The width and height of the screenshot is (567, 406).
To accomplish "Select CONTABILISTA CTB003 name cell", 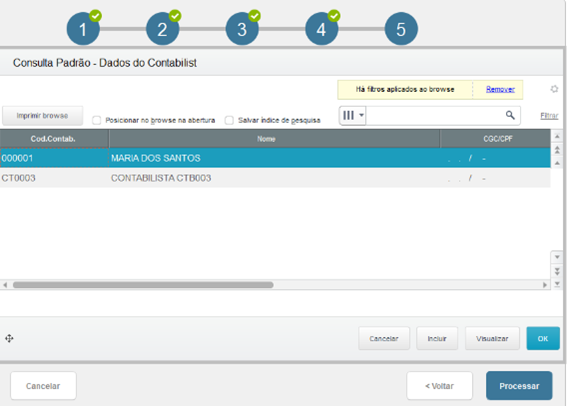I will [x=274, y=178].
